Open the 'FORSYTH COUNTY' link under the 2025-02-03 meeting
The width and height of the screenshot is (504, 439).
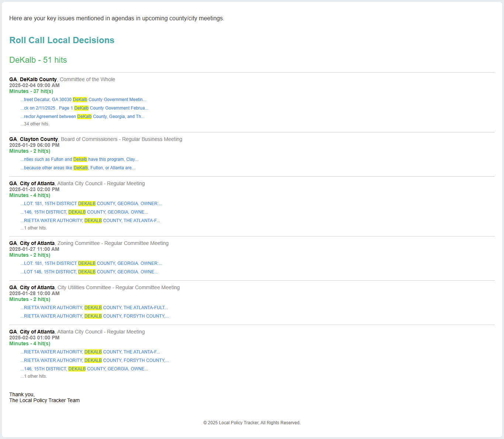coord(94,360)
